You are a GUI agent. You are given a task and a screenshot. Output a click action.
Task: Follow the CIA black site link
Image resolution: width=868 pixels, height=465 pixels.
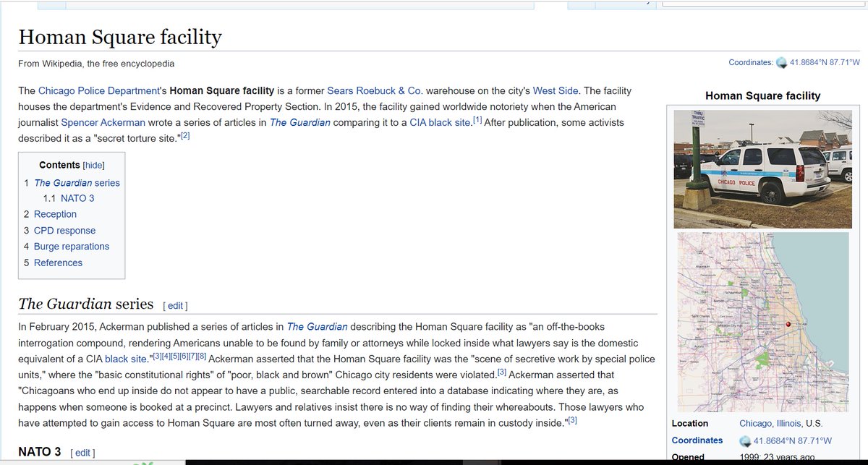point(440,123)
